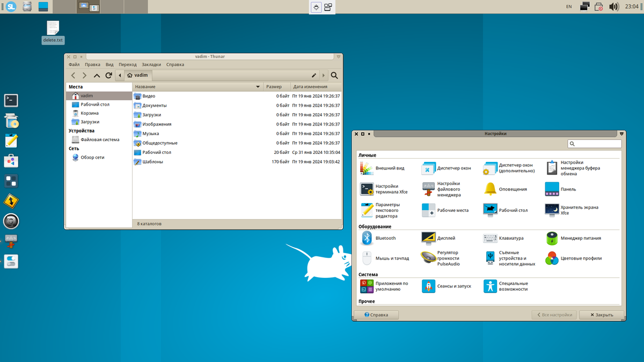Click the search field in Settings window
This screenshot has height=362, width=644.
click(594, 143)
